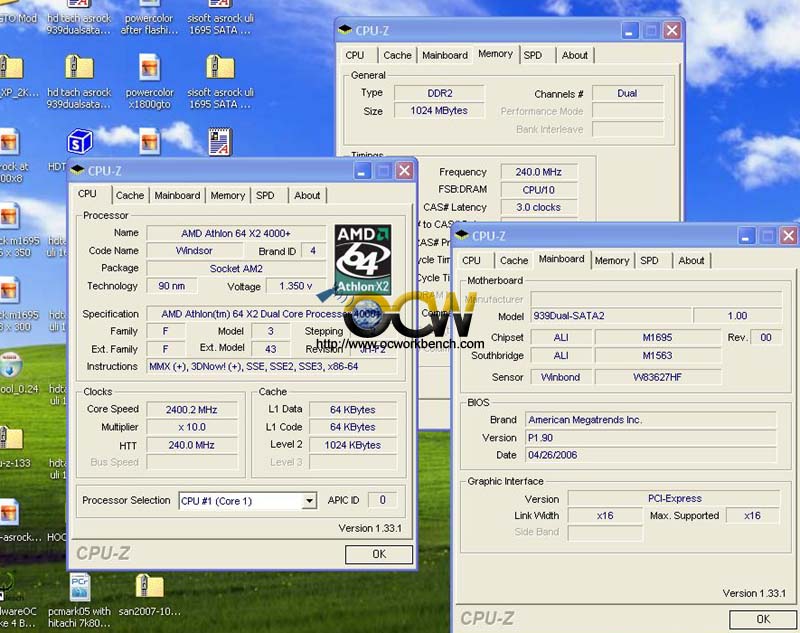Select the hd tach asrock zip folder icon

tap(79, 67)
